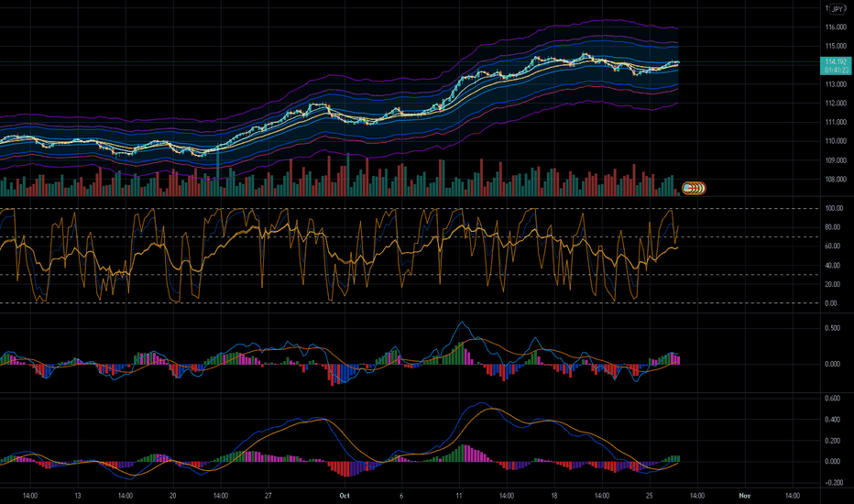This screenshot has width=854, height=504.
Task: Click the 13 date label on time axis
Action: pyautogui.click(x=77, y=496)
